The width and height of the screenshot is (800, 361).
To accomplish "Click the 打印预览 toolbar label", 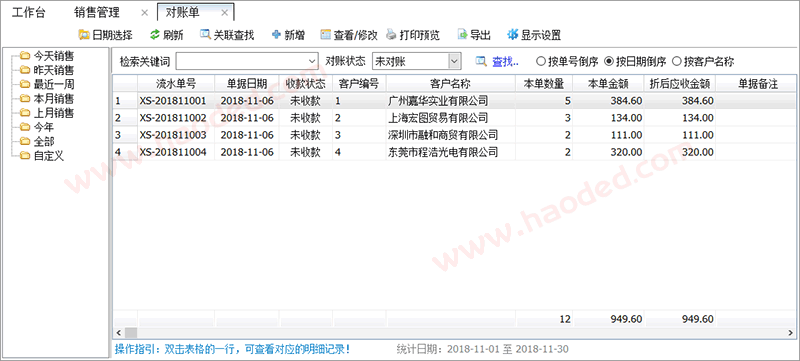I will (x=420, y=35).
